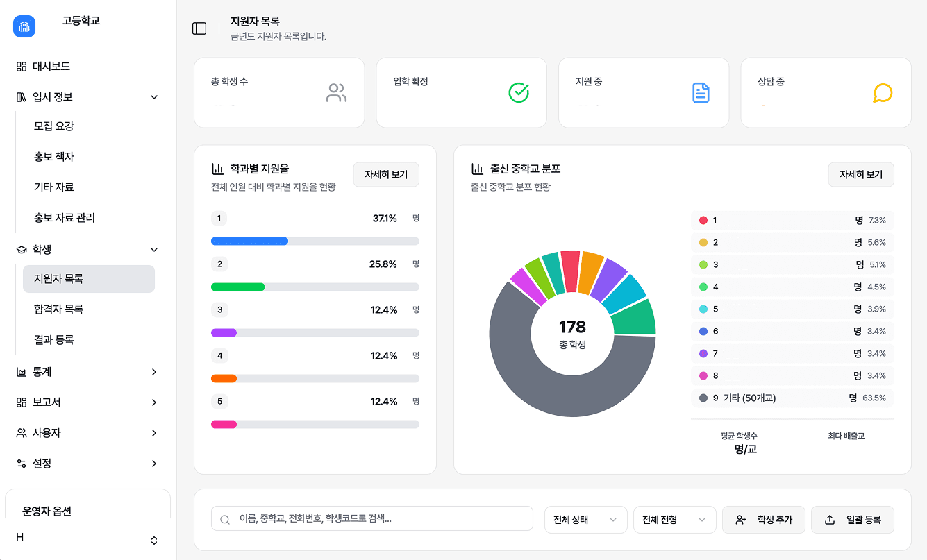Click the pink progress bar for department 5
This screenshot has height=560, width=927.
pyautogui.click(x=224, y=425)
